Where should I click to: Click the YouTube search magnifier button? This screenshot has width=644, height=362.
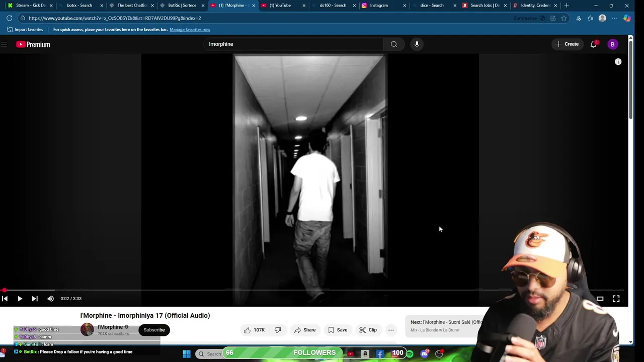pyautogui.click(x=394, y=44)
